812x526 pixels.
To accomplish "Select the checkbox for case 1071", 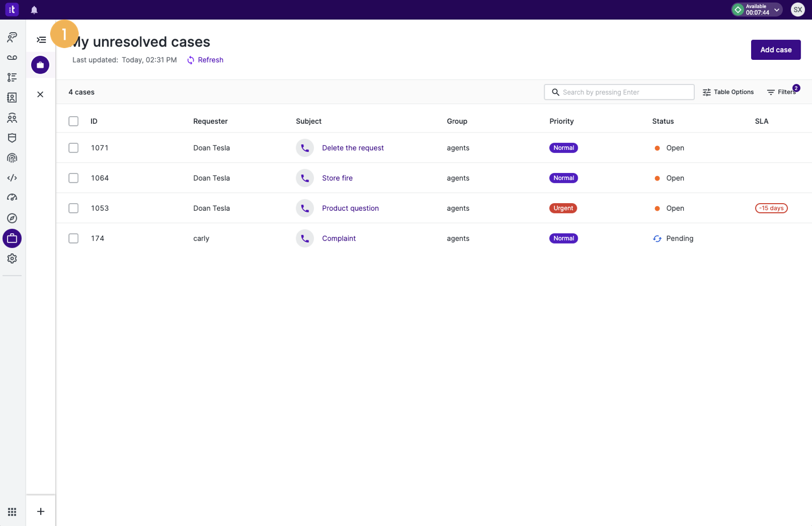I will 74,148.
